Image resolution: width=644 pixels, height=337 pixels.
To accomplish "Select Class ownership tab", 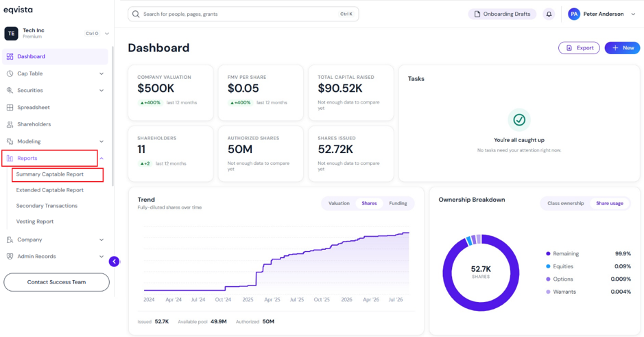I will pyautogui.click(x=566, y=203).
